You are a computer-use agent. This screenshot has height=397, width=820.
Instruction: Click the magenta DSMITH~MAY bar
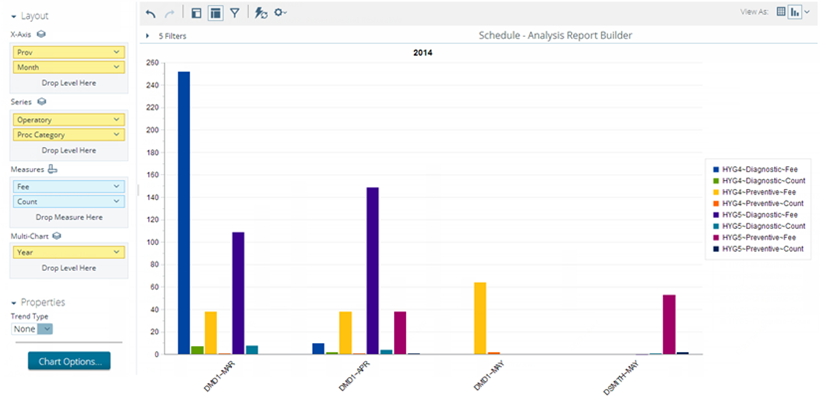click(x=669, y=325)
